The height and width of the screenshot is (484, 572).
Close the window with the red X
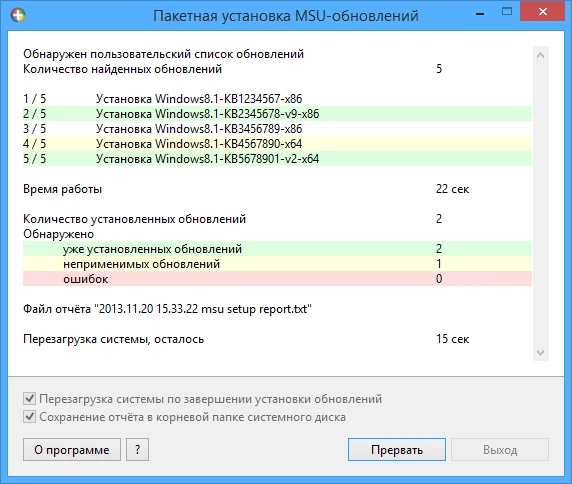(542, 12)
